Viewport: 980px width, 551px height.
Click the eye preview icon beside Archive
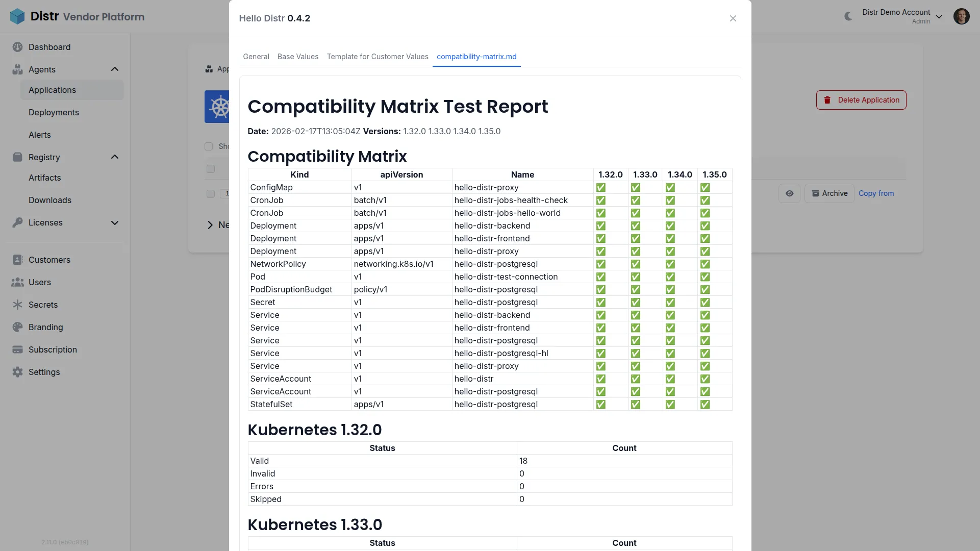coord(790,193)
